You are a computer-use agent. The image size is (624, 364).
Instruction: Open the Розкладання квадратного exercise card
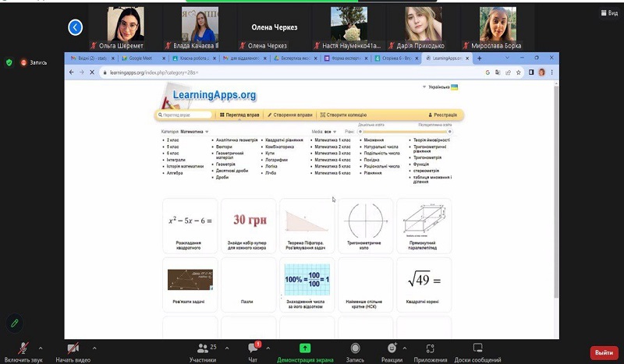(x=190, y=226)
